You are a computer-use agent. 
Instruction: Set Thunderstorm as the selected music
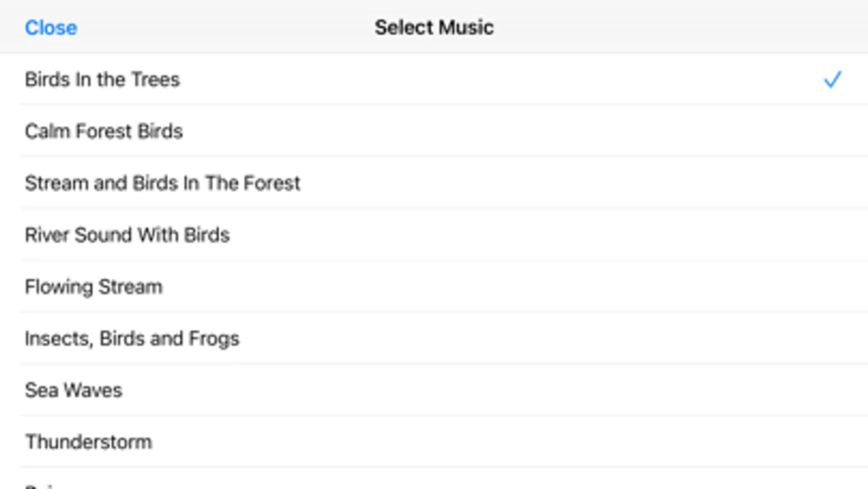point(434,442)
